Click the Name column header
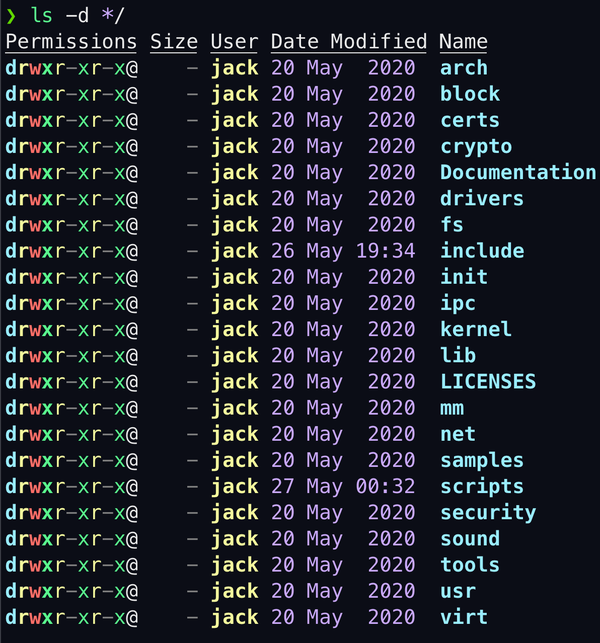Image resolution: width=600 pixels, height=643 pixels. pos(463,42)
